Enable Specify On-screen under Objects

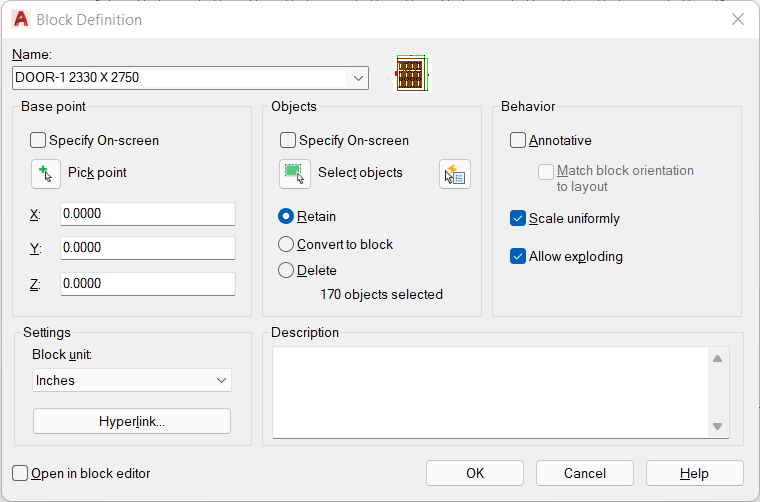click(288, 141)
